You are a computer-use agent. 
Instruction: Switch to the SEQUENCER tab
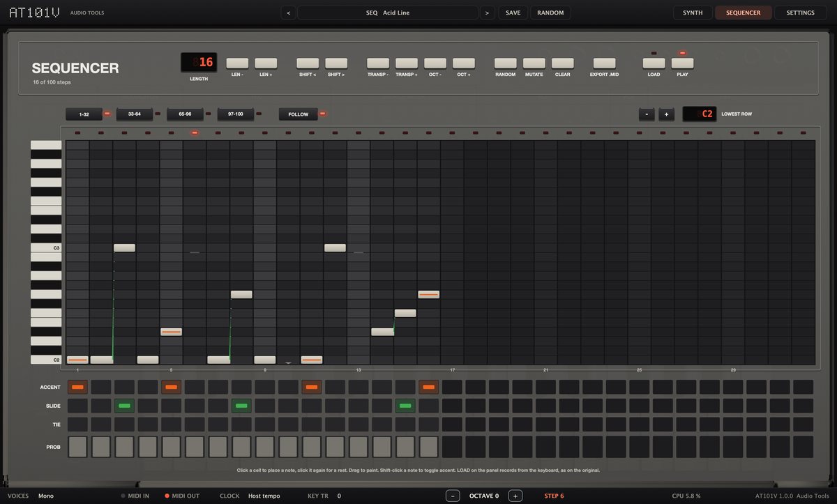tap(744, 13)
